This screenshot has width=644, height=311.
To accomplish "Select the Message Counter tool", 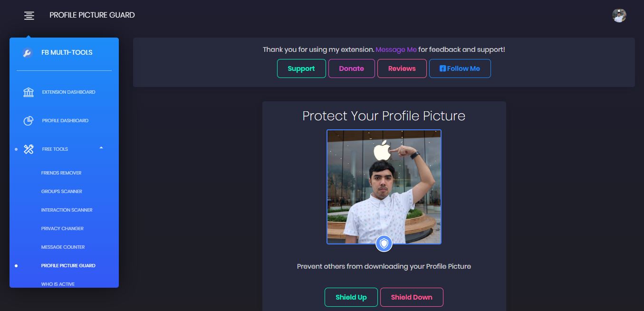I will 63,247.
